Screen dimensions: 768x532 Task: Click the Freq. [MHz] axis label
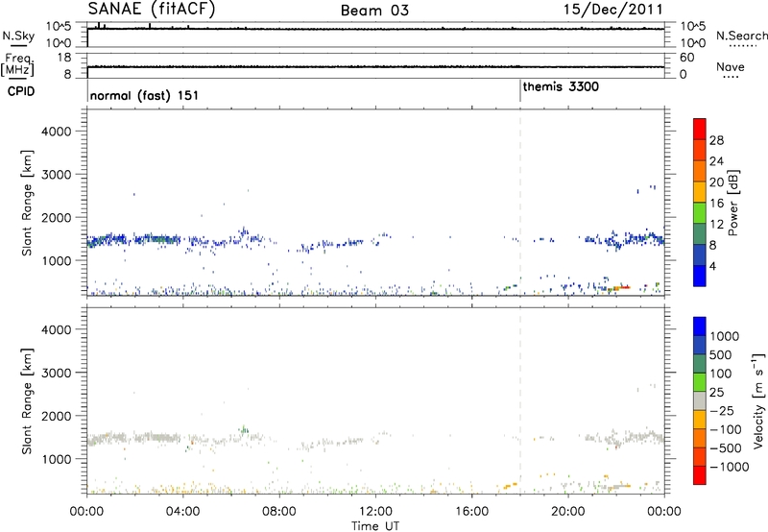point(18,64)
